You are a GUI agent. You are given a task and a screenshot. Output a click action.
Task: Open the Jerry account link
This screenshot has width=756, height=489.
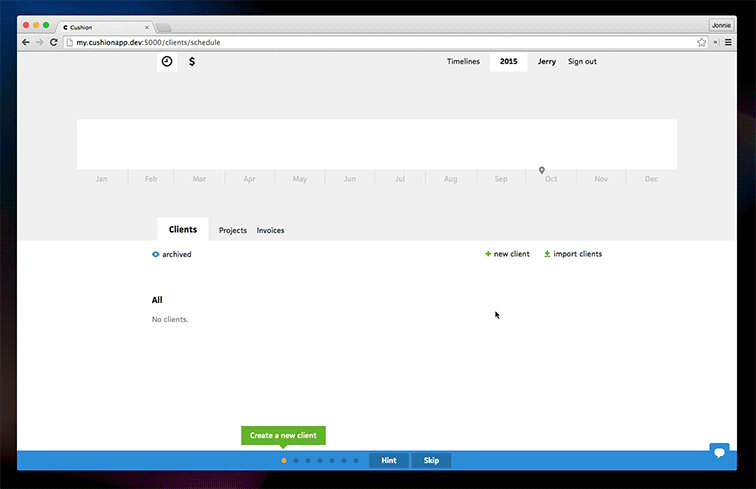click(x=547, y=61)
